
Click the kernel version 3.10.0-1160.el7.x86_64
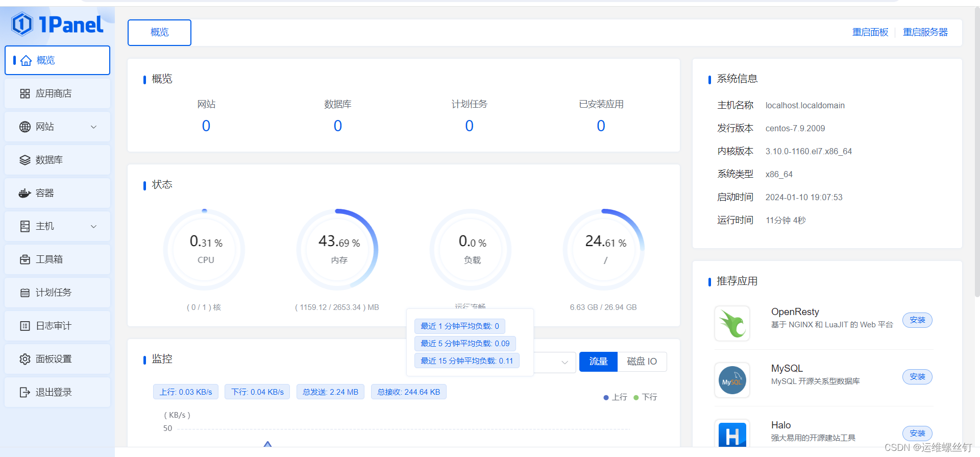point(808,152)
